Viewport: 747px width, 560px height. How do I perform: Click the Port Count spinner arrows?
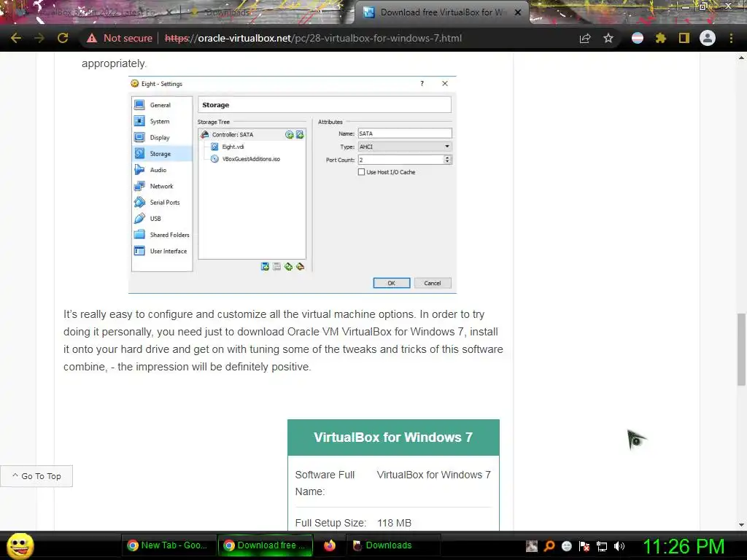tap(447, 160)
